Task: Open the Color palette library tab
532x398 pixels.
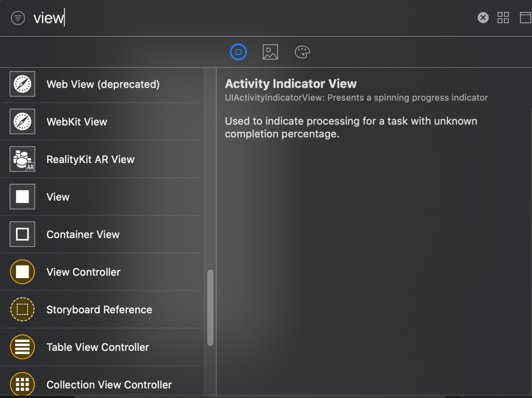Action: [x=302, y=52]
